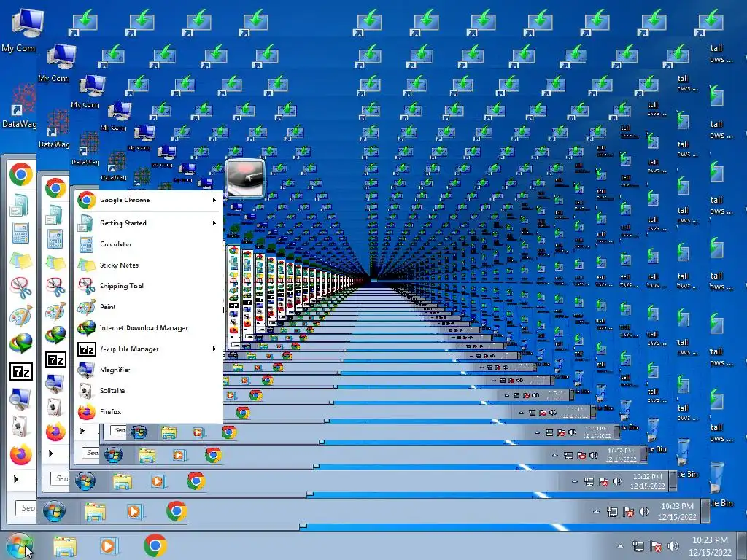
Task: Click Snipping Tool scissors in the largest Start menu column
Action: click(x=20, y=287)
